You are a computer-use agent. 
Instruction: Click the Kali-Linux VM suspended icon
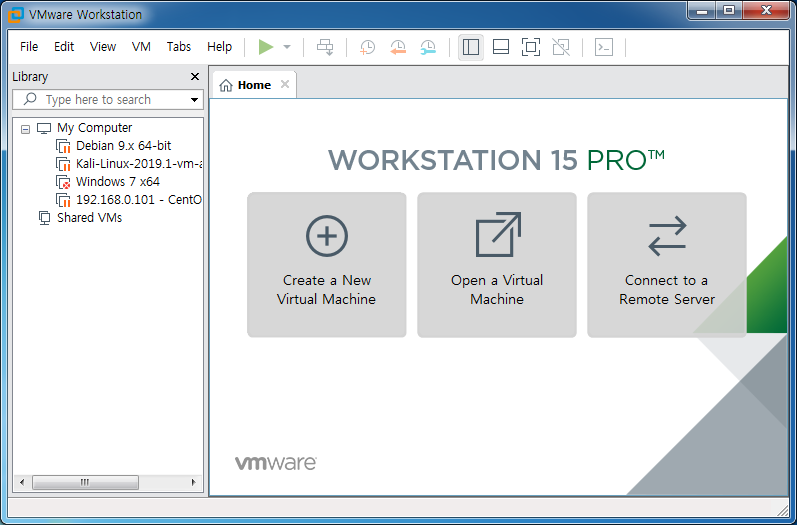click(63, 164)
